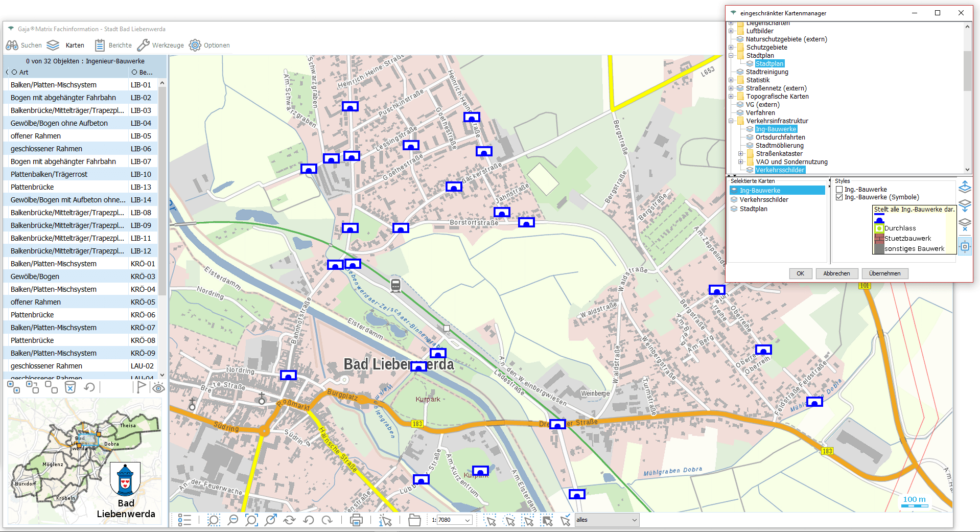Enable the Ing.-Bauwerke style checkbox
Viewport: 980px width, 532px height.
pyautogui.click(x=839, y=190)
